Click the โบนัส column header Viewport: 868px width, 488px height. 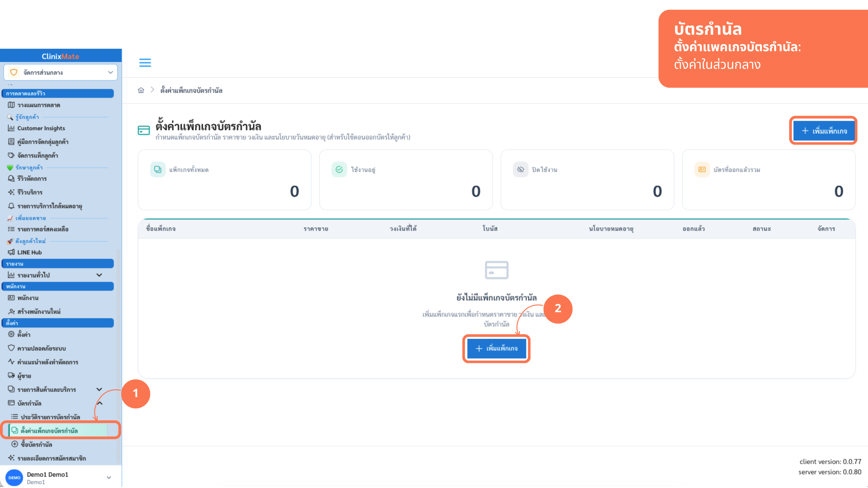pos(490,229)
